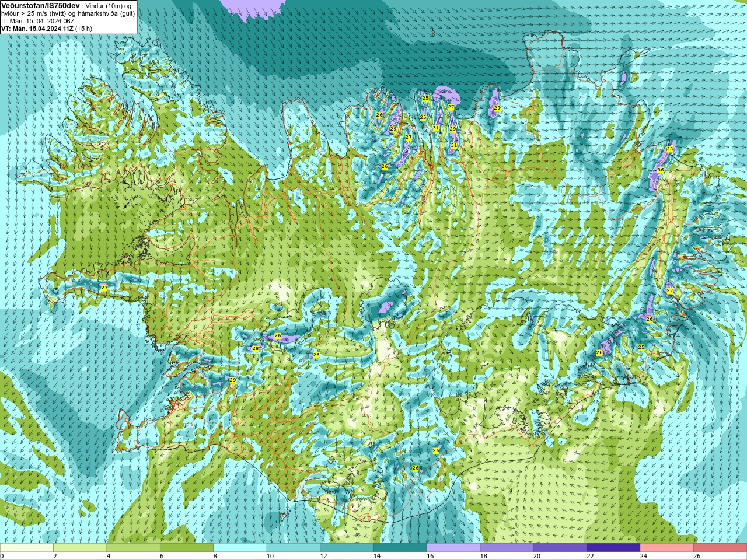This screenshot has width=747, height=560.
Task: Select the 18–20 m/s purple legend swatch
Action: pos(507,548)
